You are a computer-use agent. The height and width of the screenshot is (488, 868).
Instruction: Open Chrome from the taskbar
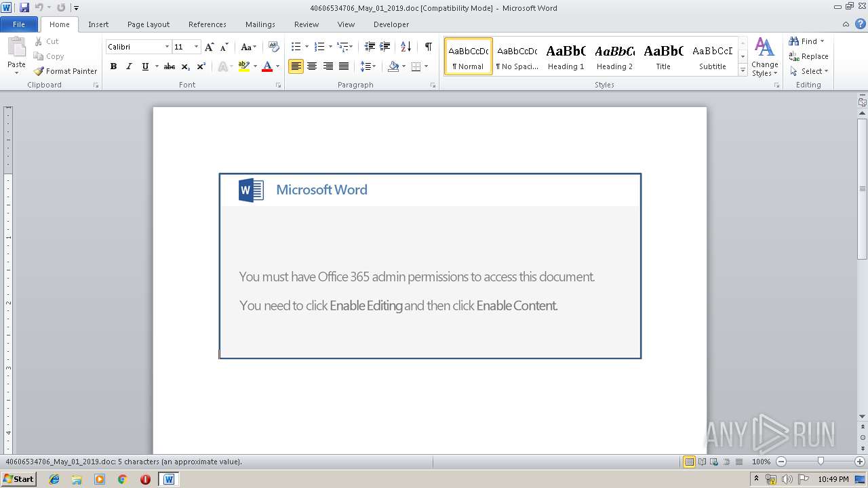[x=123, y=479]
